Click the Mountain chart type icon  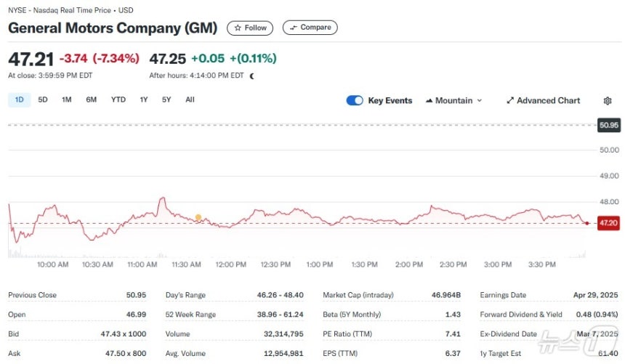[x=429, y=100]
